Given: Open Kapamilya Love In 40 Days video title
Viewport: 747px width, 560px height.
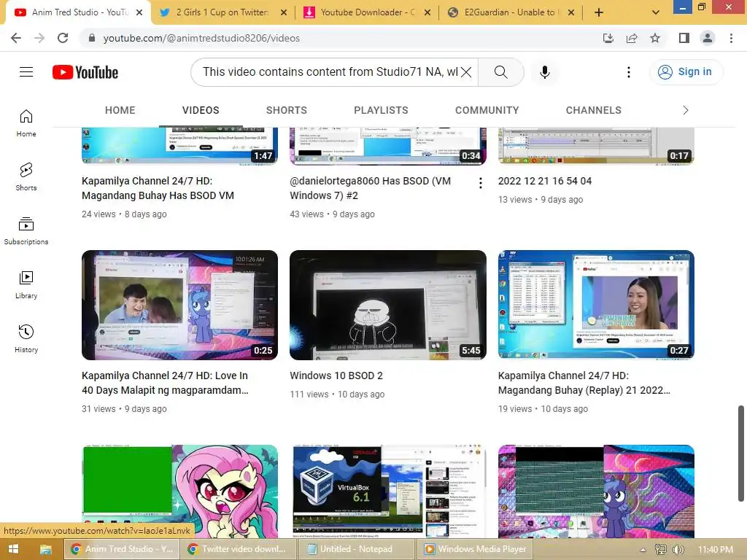Looking at the screenshot, I should (165, 383).
